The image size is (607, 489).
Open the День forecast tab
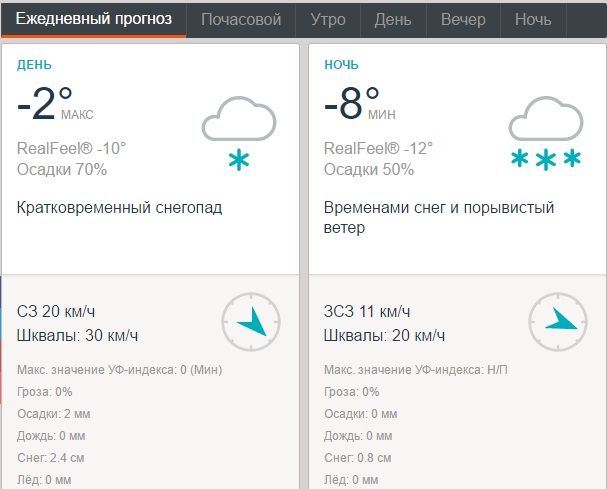[393, 19]
